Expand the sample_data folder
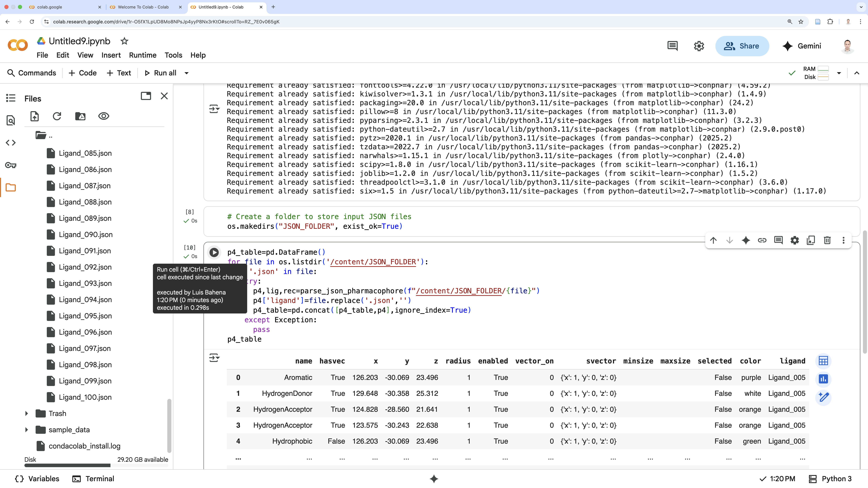Viewport: 868px width, 488px height. pos(26,430)
